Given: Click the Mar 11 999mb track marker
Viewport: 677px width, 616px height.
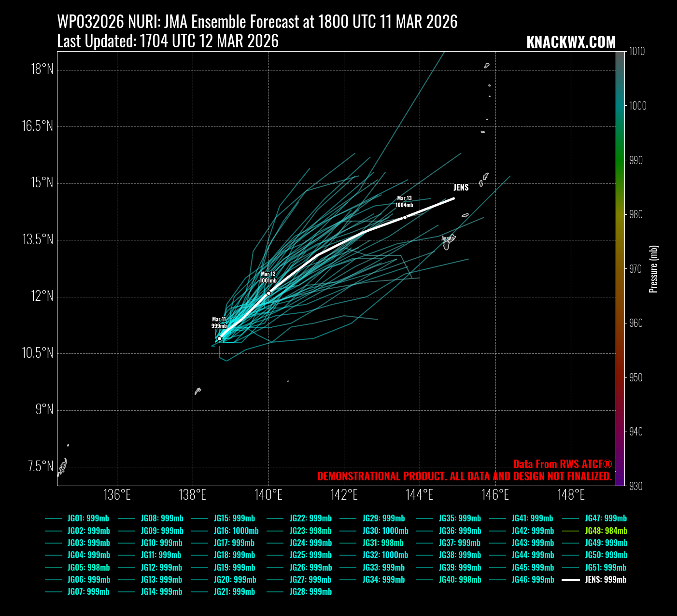Looking at the screenshot, I should (x=219, y=338).
